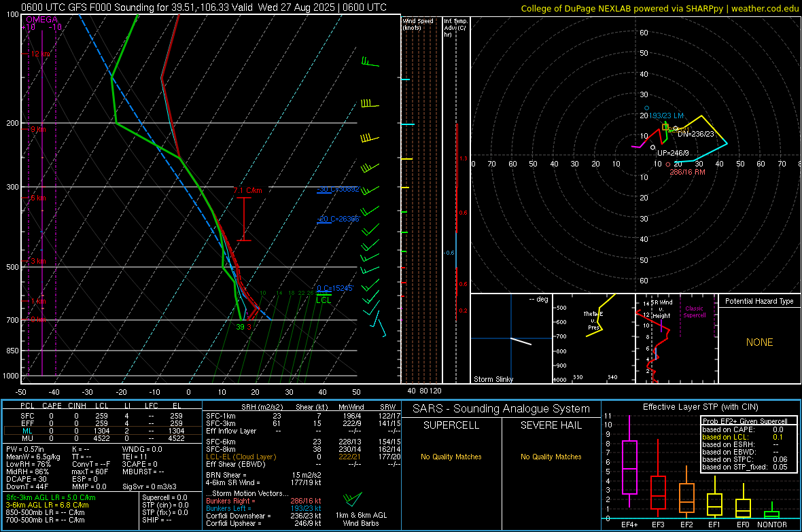Select the SFC parcel row
The width and height of the screenshot is (802, 532).
pos(101,416)
